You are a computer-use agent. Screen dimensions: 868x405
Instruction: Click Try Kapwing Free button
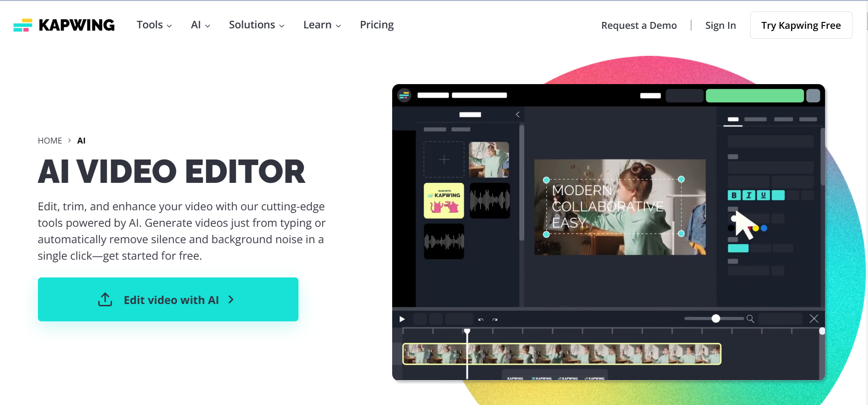tap(801, 25)
